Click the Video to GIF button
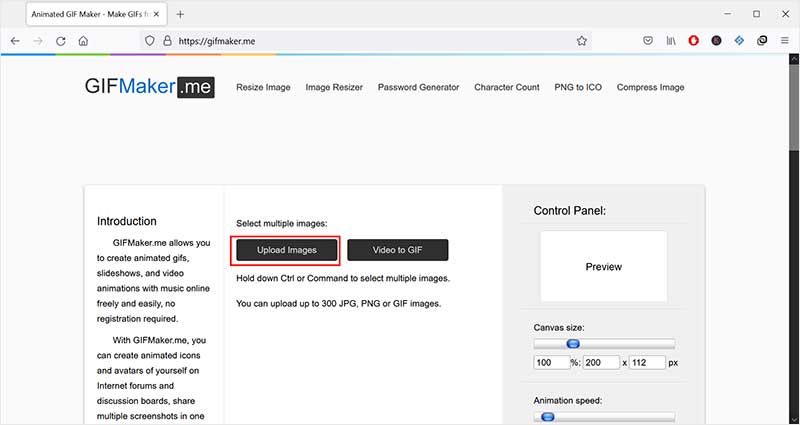 pos(397,250)
